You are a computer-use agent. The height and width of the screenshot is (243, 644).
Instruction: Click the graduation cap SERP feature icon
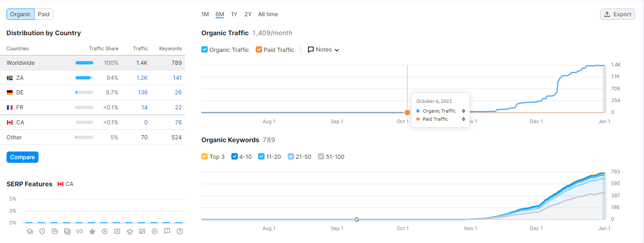[x=30, y=231]
